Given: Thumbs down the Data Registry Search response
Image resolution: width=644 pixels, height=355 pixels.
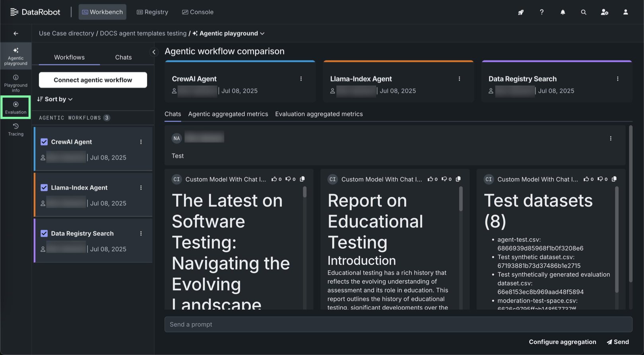Looking at the screenshot, I should [600, 179].
